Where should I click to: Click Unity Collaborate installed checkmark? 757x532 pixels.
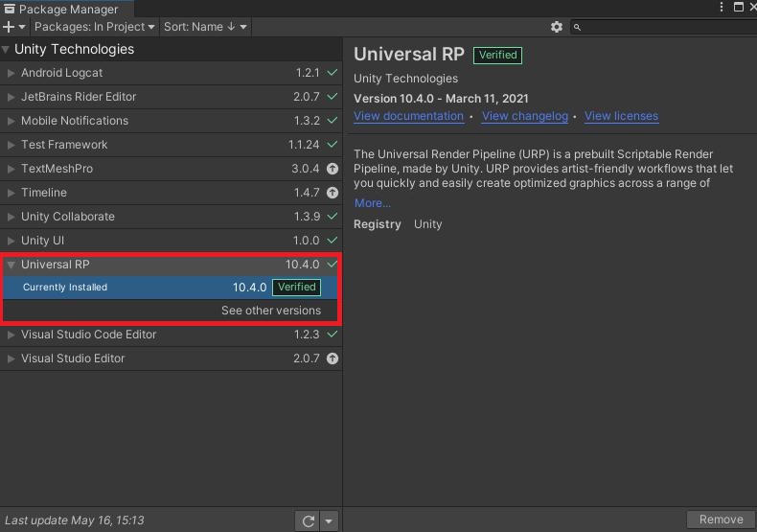coord(333,217)
